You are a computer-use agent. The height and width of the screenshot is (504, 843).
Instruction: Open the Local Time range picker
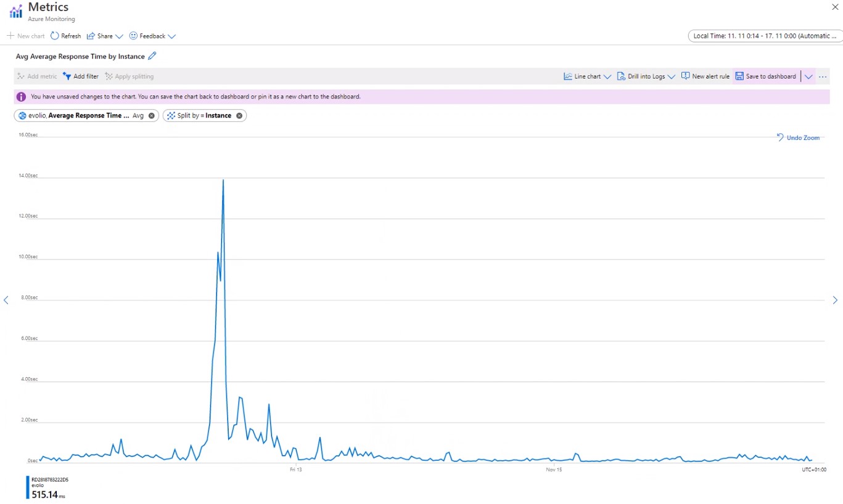pos(765,36)
